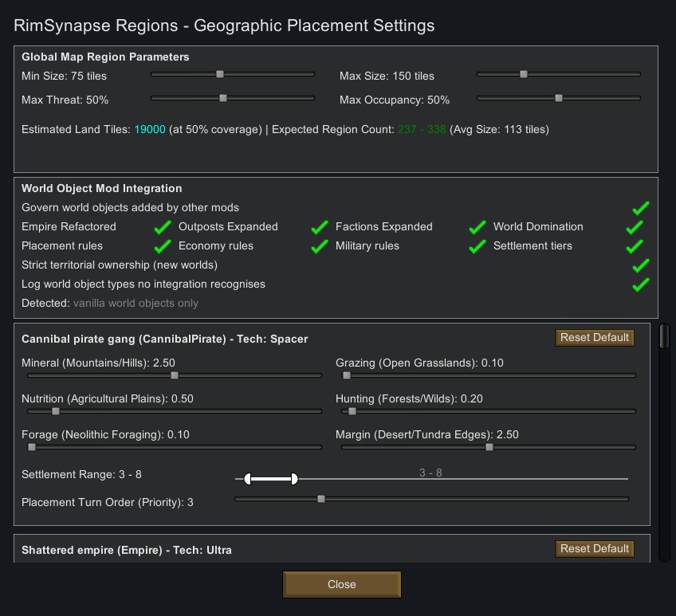The width and height of the screenshot is (676, 616).
Task: Click the Max Size: 150 tiles label
Action: point(387,76)
